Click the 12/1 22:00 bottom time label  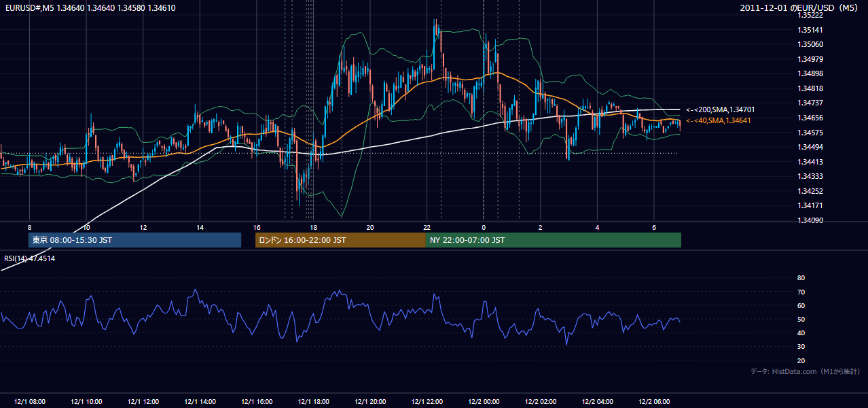click(427, 402)
